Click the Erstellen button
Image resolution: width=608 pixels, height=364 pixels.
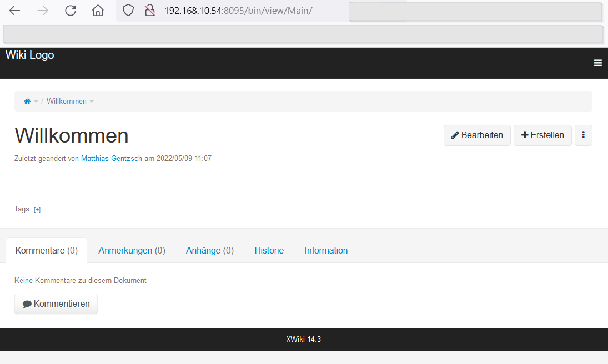542,135
